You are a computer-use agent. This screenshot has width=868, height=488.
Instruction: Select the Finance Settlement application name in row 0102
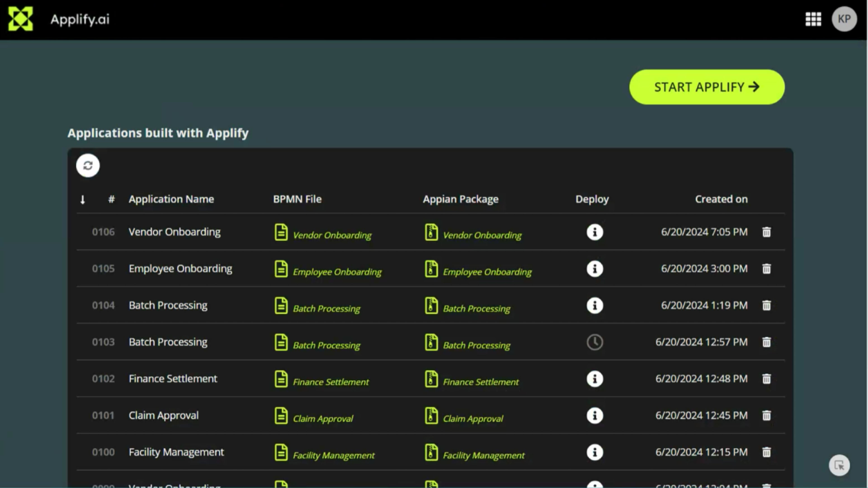[173, 379]
